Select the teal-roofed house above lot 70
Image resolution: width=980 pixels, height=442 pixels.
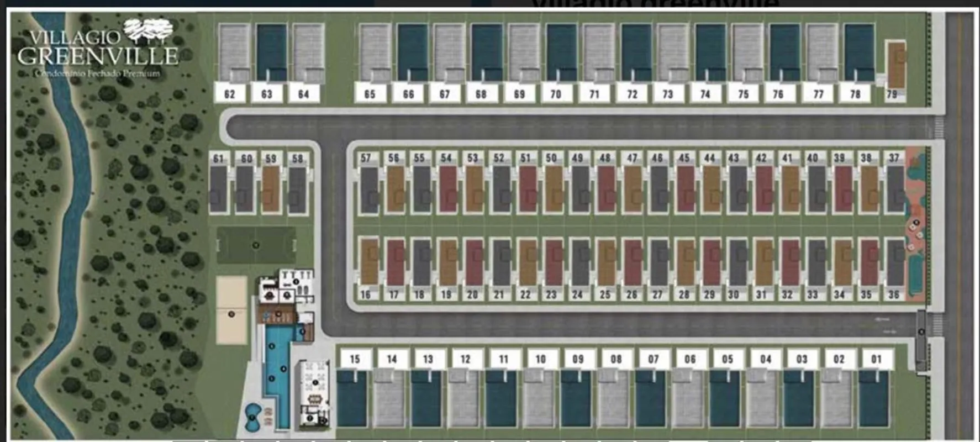click(x=561, y=51)
